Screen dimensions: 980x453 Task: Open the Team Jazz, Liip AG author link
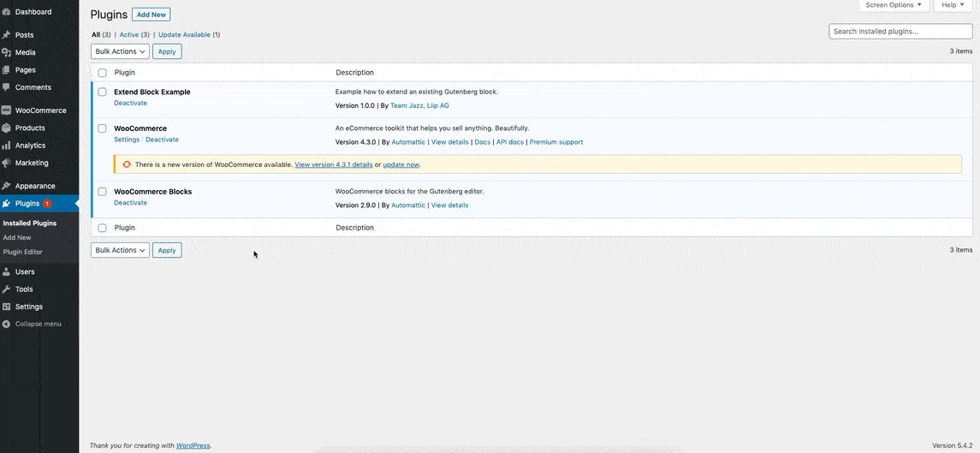[419, 105]
